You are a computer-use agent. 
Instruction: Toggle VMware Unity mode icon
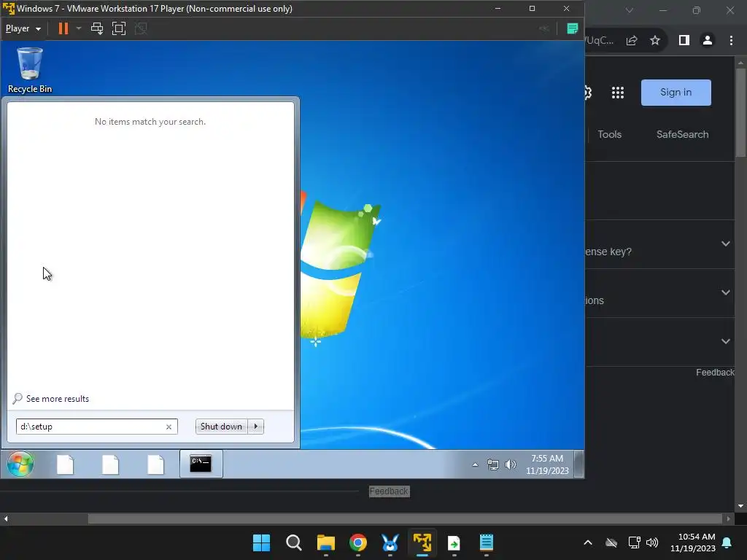(x=141, y=28)
